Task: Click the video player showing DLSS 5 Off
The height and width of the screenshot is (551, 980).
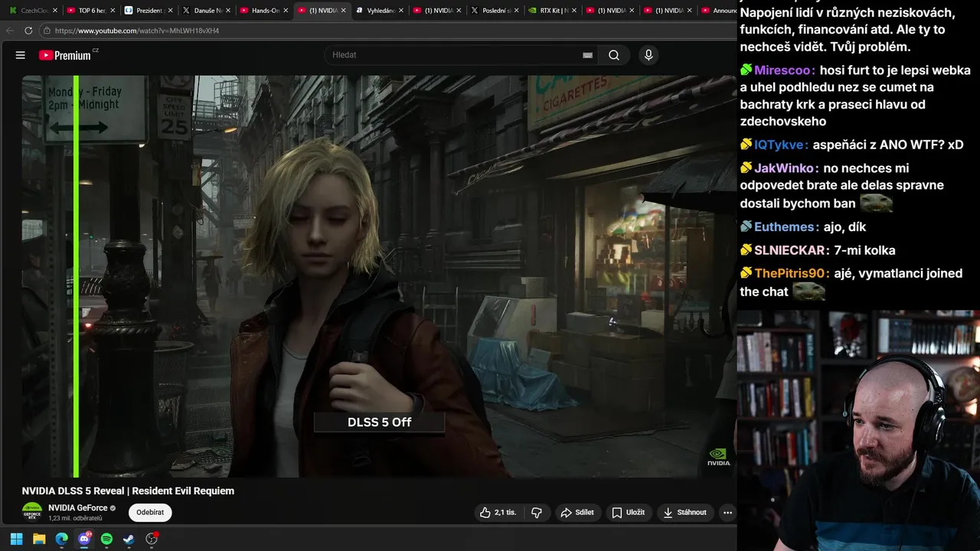Action: pyautogui.click(x=379, y=276)
